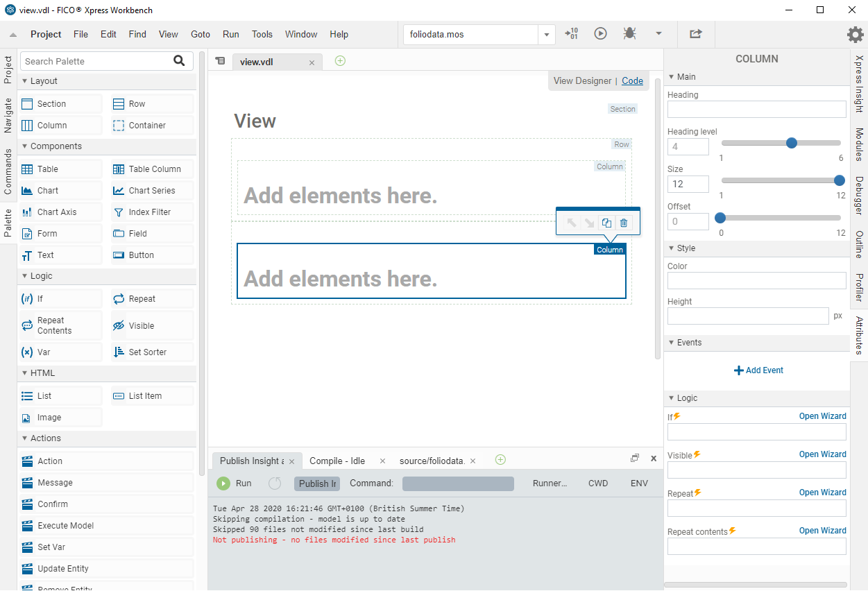Viewport: 868px width, 591px height.
Task: Open the Tools menu
Action: pos(262,34)
